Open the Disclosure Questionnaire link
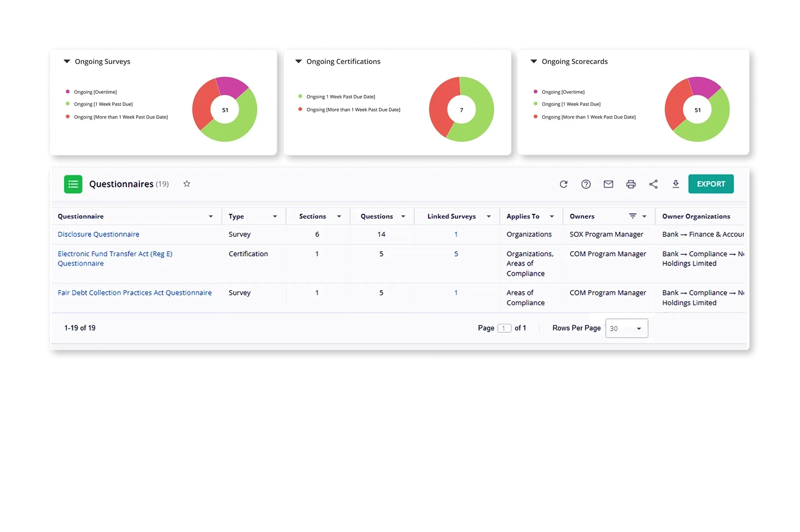This screenshot has height=532, width=800. [98, 234]
